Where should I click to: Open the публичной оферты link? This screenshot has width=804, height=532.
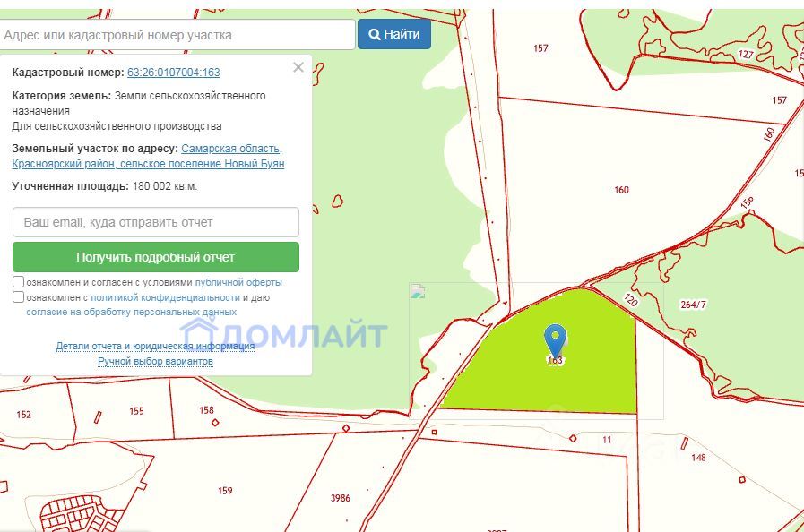(238, 282)
